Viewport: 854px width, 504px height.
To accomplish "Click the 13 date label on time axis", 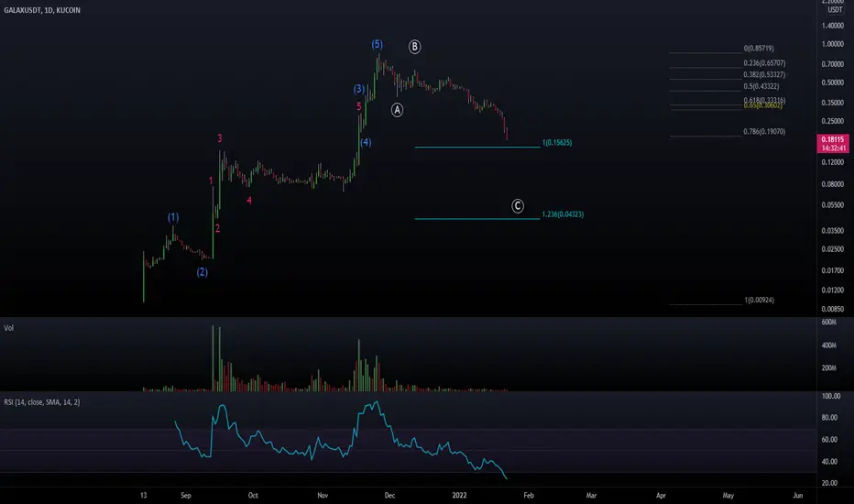I will coord(143,495).
